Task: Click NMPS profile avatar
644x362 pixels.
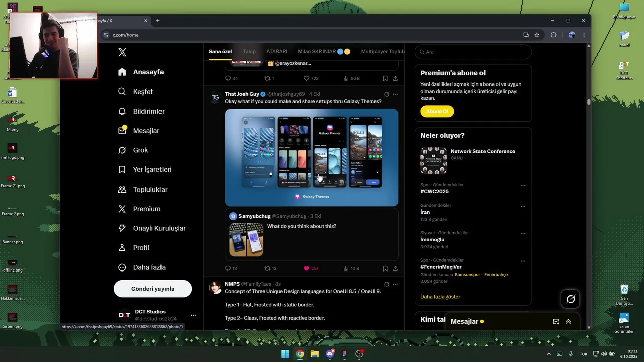Action: 215,287
